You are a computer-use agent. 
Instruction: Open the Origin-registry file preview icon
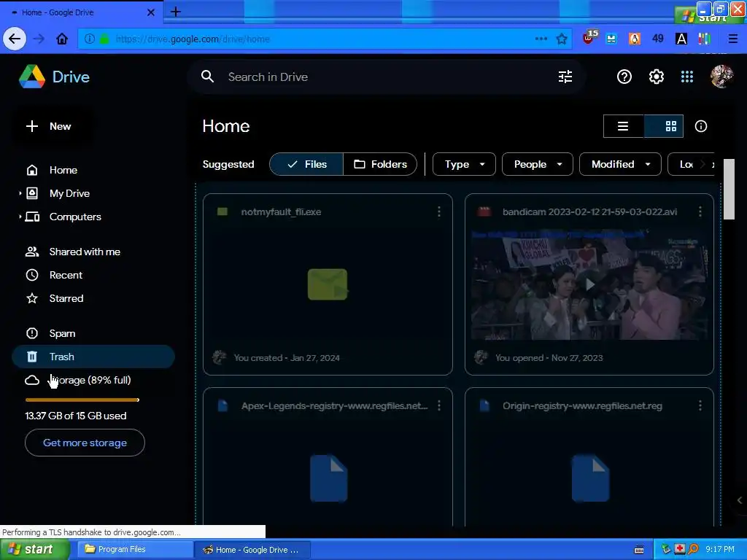point(590,478)
